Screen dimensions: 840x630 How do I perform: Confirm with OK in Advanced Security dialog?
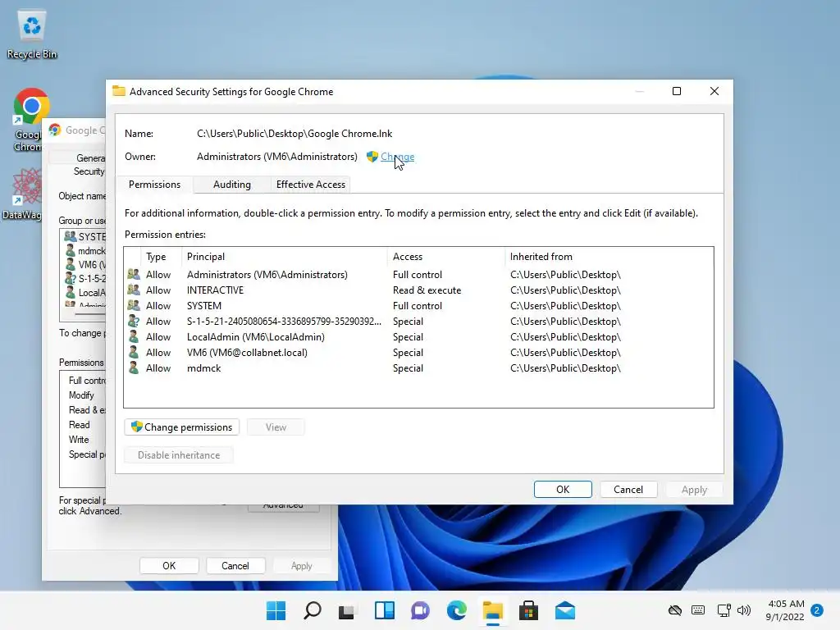(563, 489)
